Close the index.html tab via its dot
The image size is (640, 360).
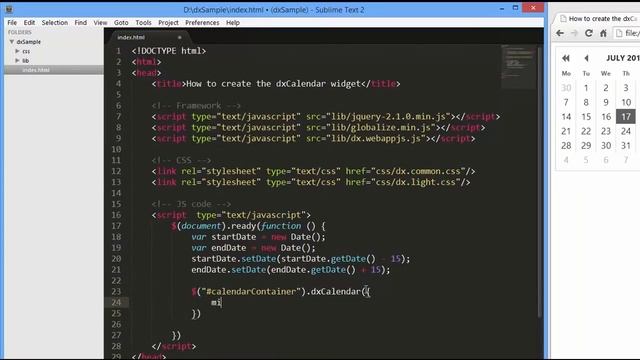click(x=180, y=37)
